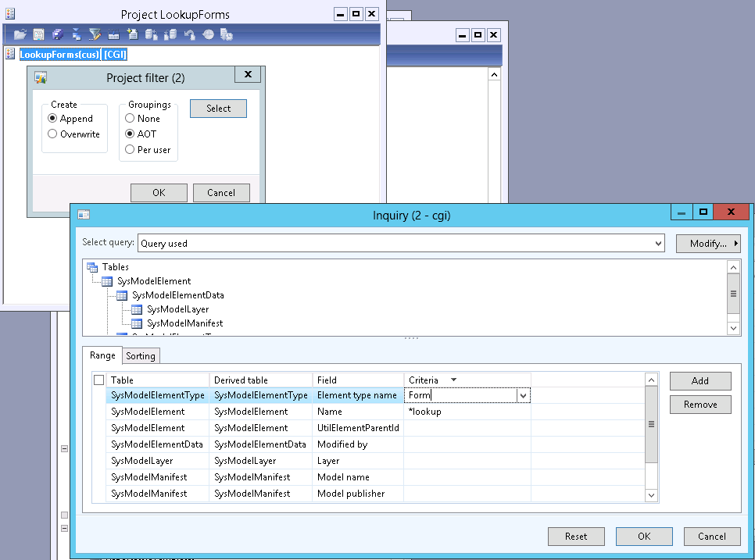
Task: Click the Inquiry window title bar icon
Action: pyautogui.click(x=84, y=215)
